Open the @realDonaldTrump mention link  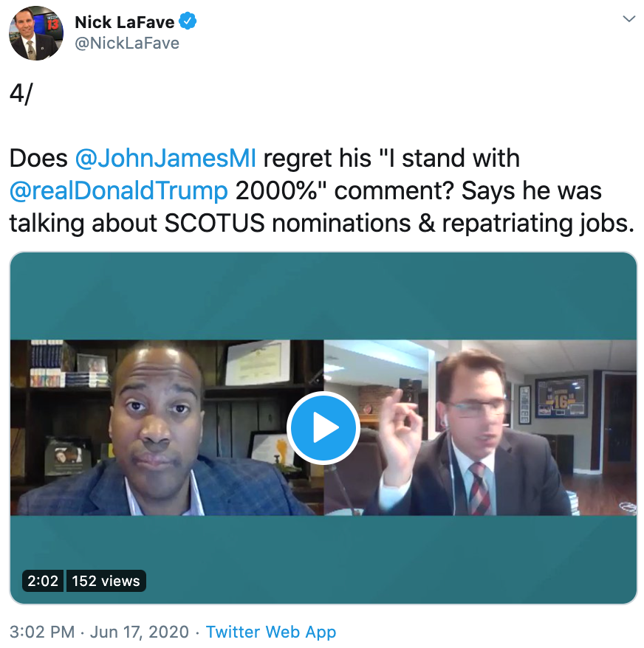pyautogui.click(x=118, y=191)
